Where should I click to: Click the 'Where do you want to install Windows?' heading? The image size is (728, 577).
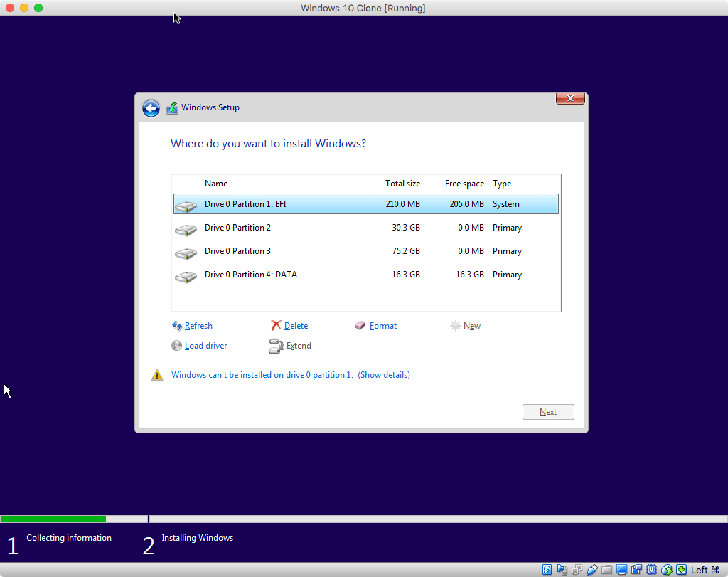268,144
